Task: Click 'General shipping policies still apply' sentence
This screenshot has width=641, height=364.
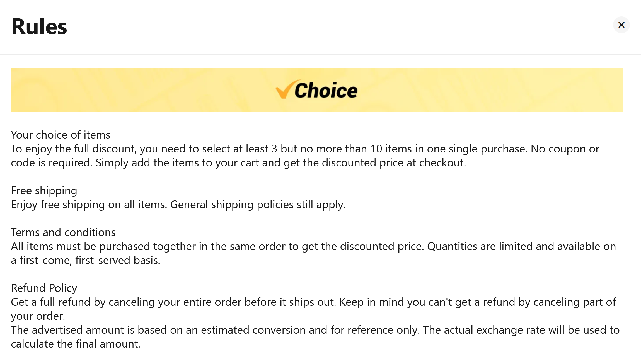Action: (x=258, y=205)
